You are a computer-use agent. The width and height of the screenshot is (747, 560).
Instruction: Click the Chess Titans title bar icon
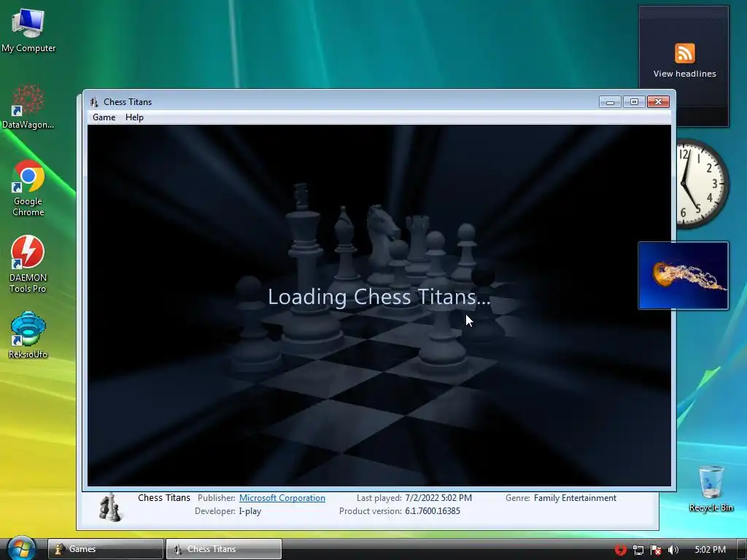(94, 102)
